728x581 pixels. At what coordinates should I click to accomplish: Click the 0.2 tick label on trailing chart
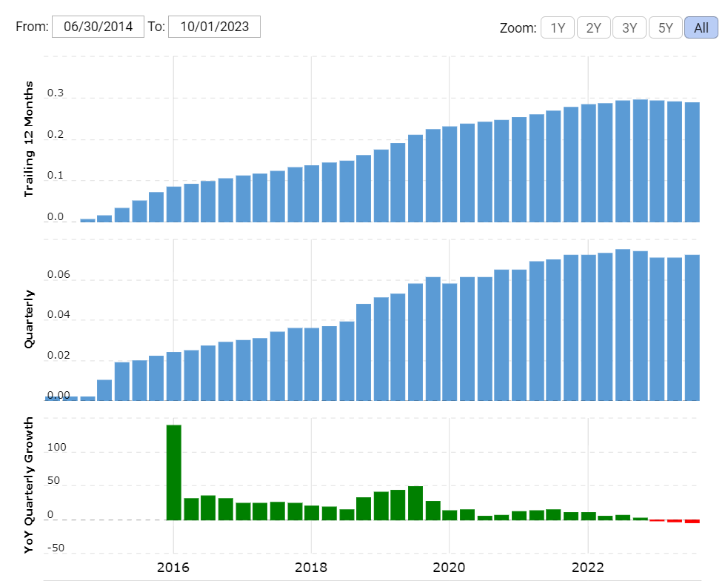[56, 134]
